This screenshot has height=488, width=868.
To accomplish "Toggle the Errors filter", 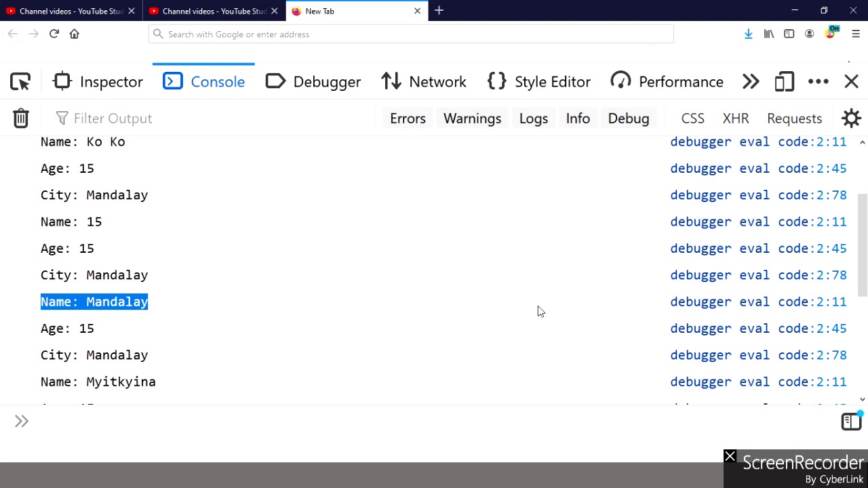I will coord(408,119).
